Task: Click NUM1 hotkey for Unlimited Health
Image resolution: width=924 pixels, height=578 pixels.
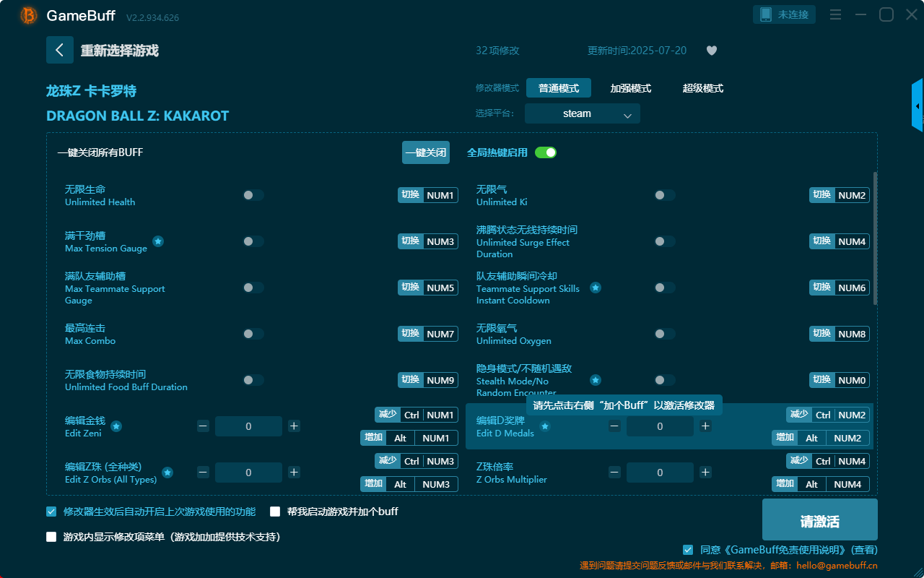Action: point(440,195)
